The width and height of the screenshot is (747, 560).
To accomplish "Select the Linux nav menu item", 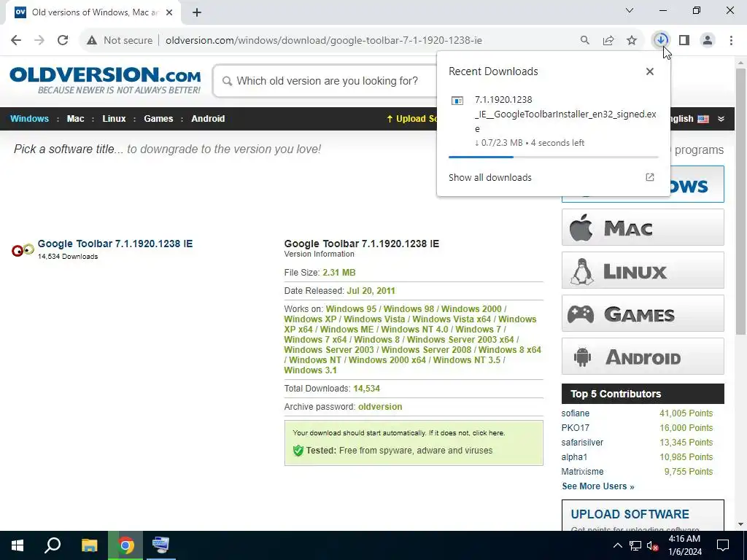I will point(114,119).
